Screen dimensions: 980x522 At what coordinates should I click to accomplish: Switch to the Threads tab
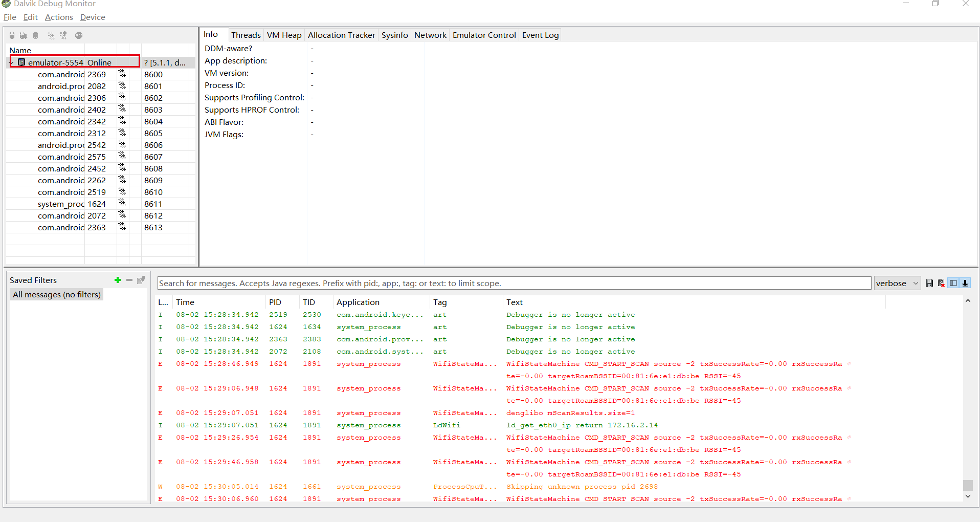point(246,35)
